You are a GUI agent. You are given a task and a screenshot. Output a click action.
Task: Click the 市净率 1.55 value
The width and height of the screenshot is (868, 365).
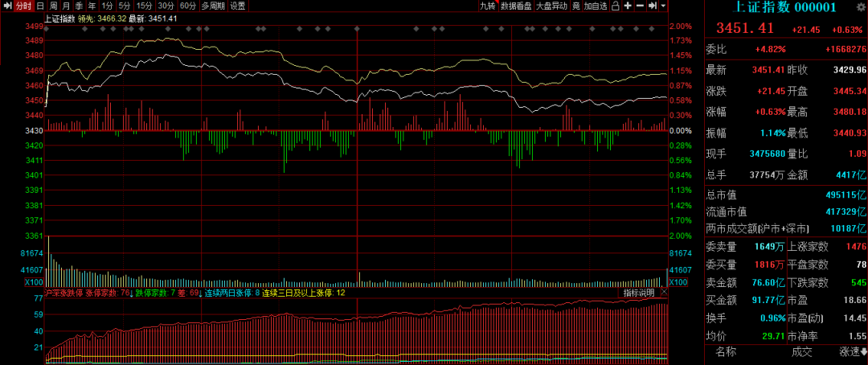[x=858, y=336]
